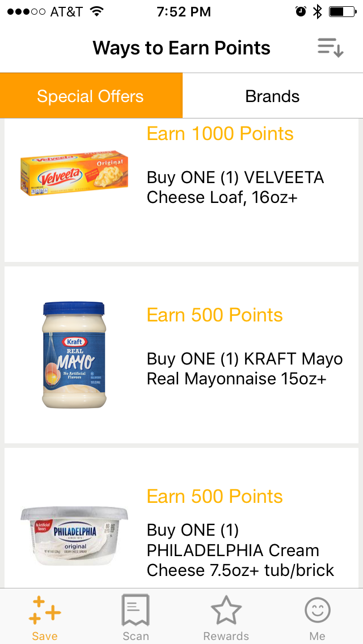This screenshot has width=363, height=644.
Task: Switch to the Brands tab
Action: [x=272, y=96]
